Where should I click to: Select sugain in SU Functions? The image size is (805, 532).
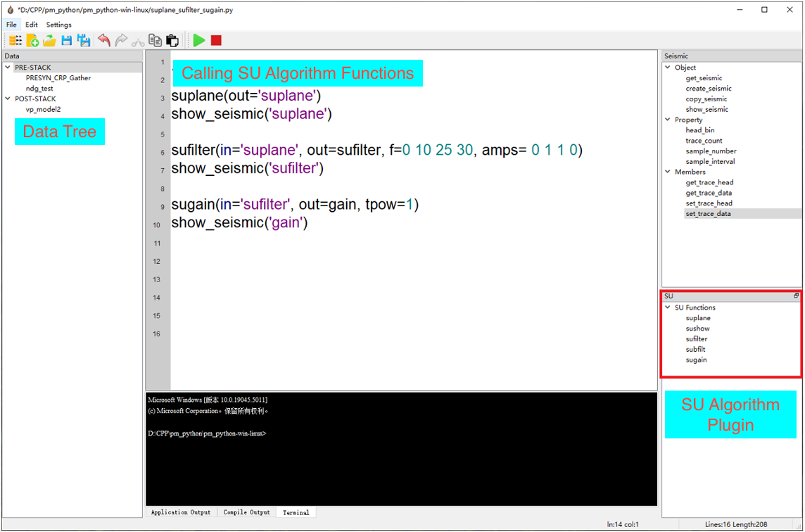pos(696,360)
